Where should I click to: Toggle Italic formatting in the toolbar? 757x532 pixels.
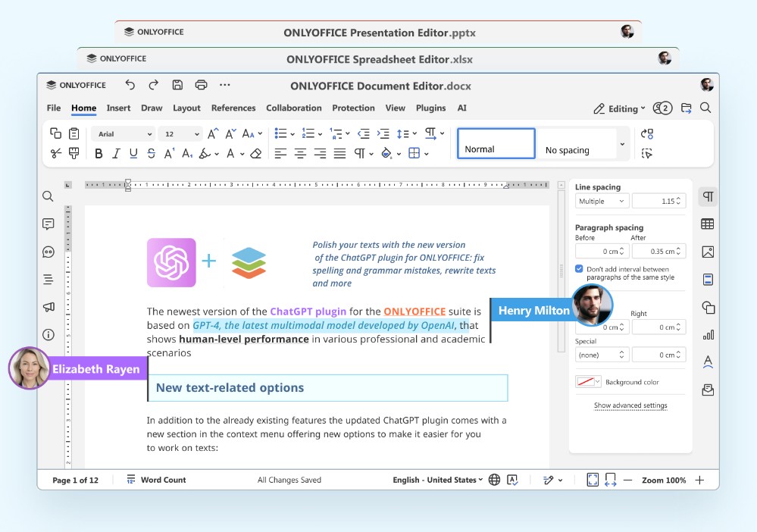click(115, 152)
